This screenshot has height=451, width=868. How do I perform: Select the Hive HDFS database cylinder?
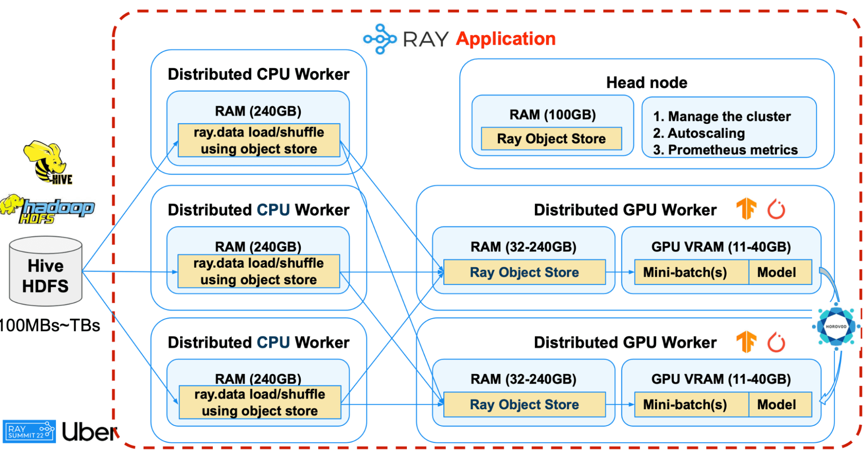tap(46, 272)
